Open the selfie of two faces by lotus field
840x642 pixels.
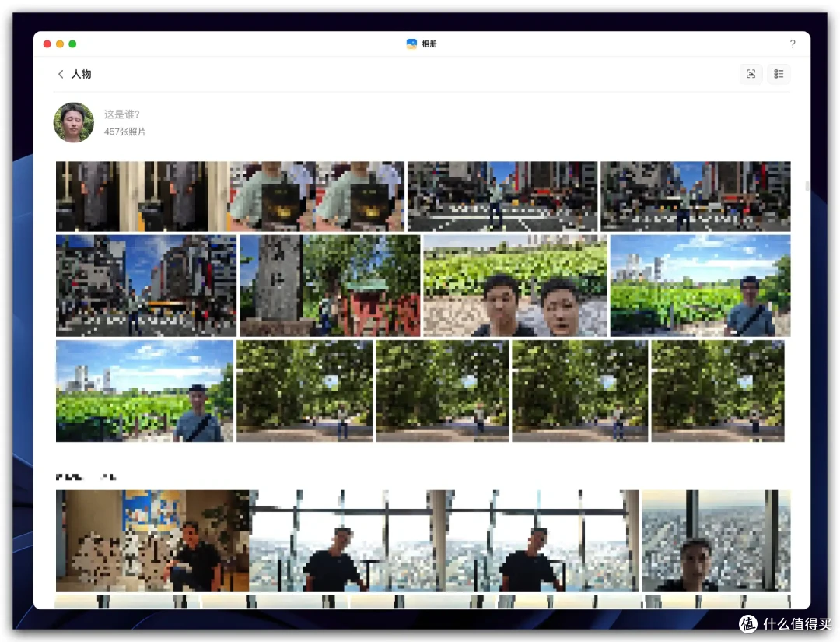click(x=515, y=286)
